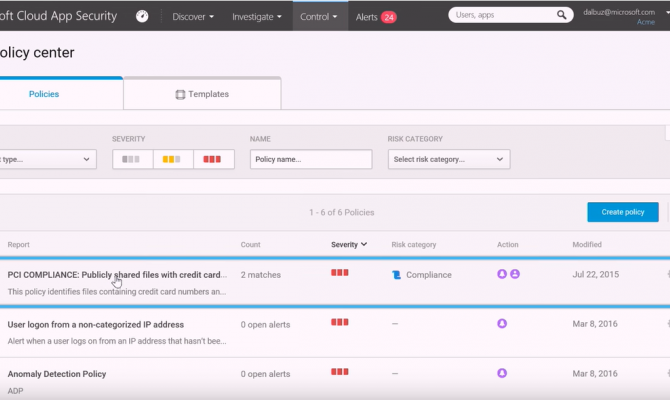Click the PCI COMPLIANCE row's red severity indicator
670x400 pixels.
[340, 273]
